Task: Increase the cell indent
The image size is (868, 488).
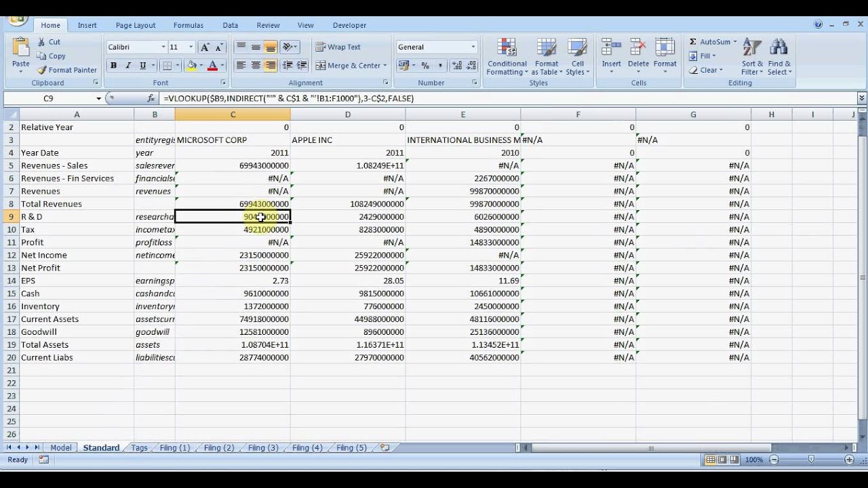Action: (302, 66)
